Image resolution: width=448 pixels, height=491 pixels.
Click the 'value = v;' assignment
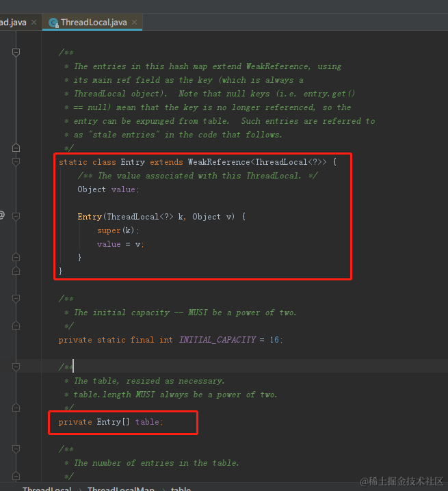120,244
